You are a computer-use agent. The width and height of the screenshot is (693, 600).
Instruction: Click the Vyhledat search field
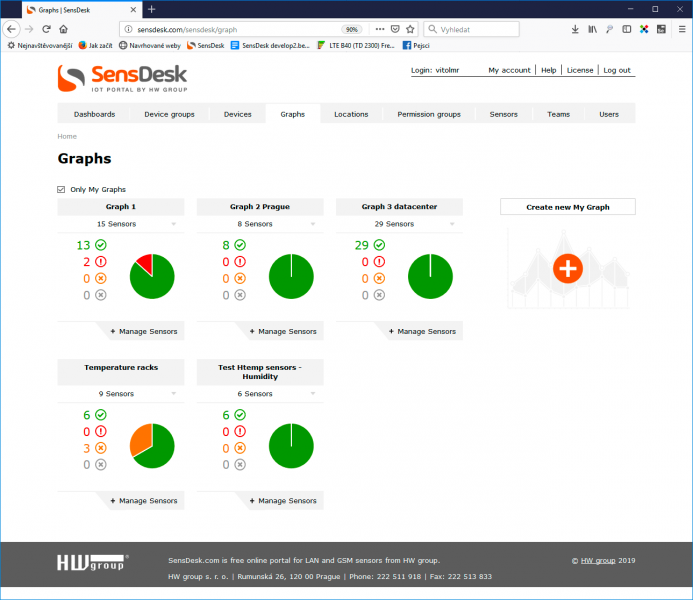[472, 29]
